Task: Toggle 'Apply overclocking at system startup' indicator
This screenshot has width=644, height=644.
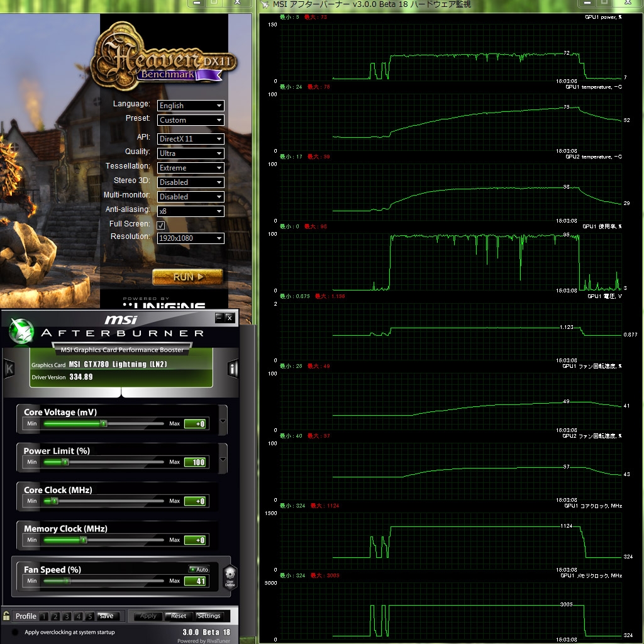Action: [x=15, y=632]
